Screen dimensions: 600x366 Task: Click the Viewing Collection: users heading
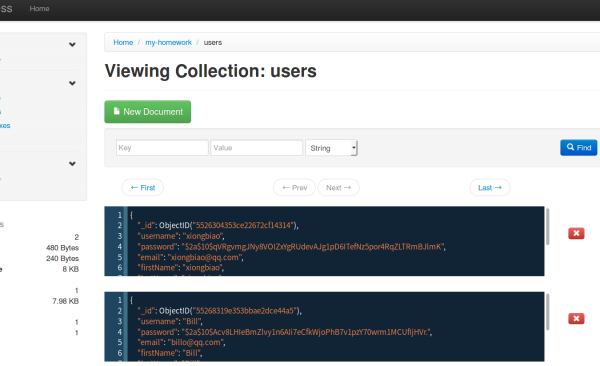(x=210, y=71)
